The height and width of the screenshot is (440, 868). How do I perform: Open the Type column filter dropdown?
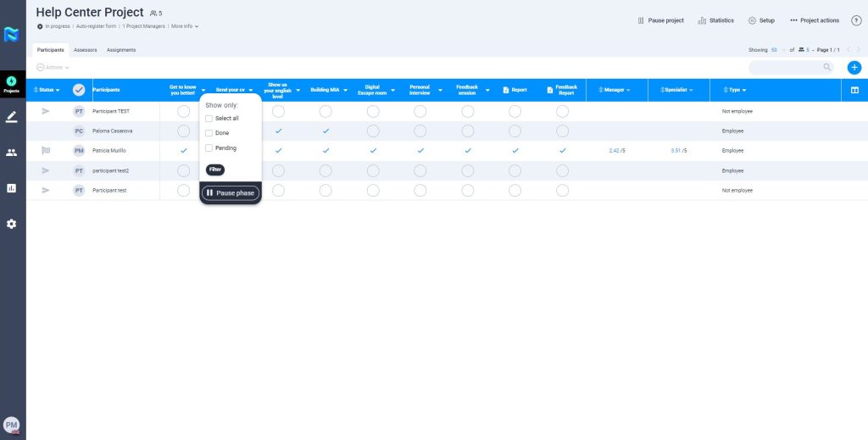(x=734, y=90)
